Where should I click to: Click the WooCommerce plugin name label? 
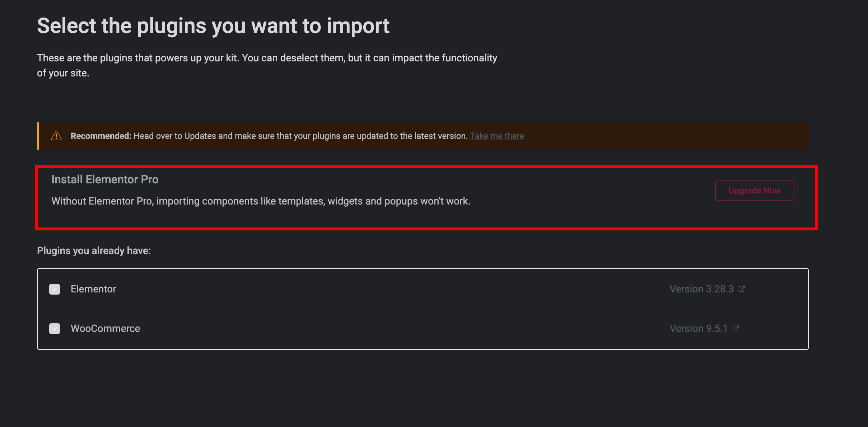105,329
